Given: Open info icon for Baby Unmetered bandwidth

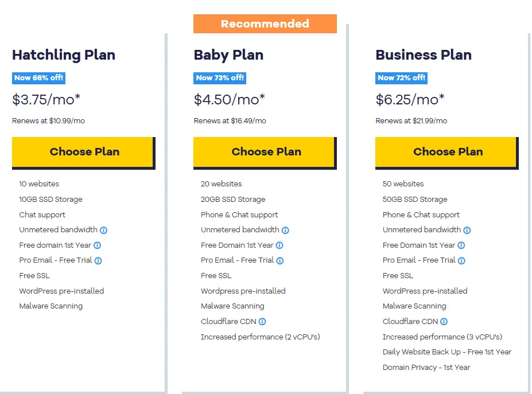Looking at the screenshot, I should [285, 230].
